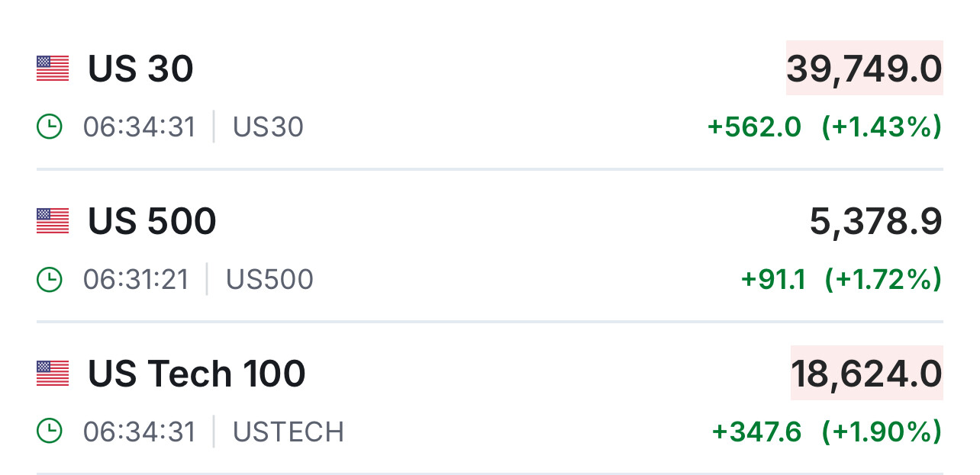The image size is (980, 475).
Task: Click the clock icon in the US 30 row
Action: pyautogui.click(x=50, y=127)
